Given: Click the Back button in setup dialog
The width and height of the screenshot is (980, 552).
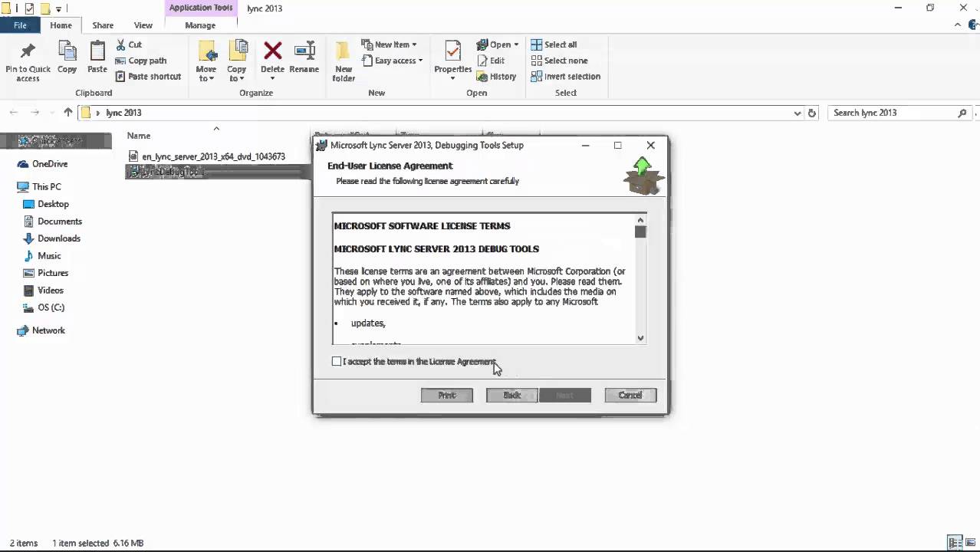Looking at the screenshot, I should [512, 395].
